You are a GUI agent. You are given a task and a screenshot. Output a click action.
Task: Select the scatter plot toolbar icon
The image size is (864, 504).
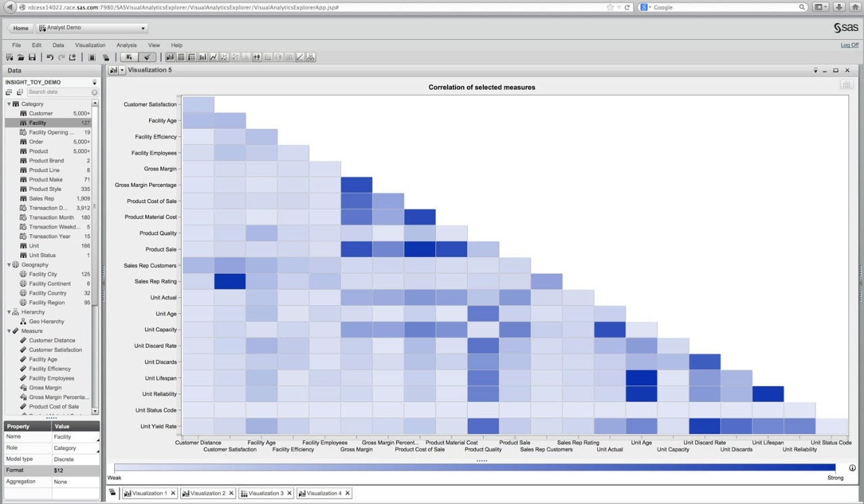[x=224, y=57]
